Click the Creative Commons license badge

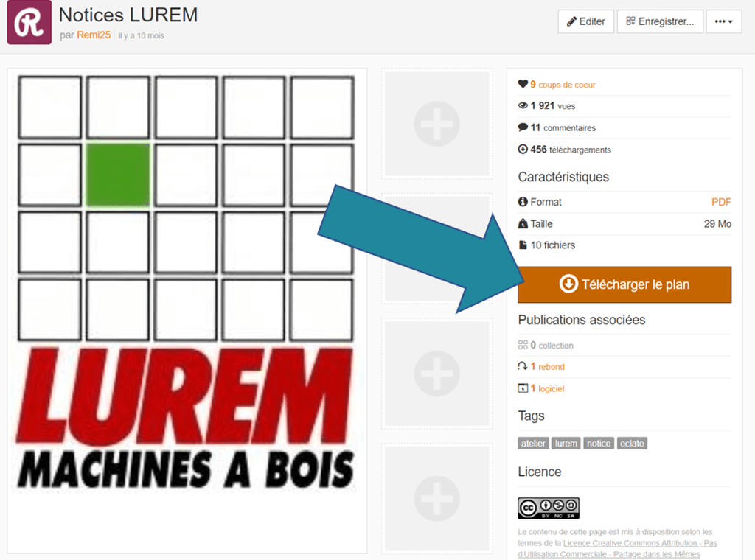tap(549, 508)
